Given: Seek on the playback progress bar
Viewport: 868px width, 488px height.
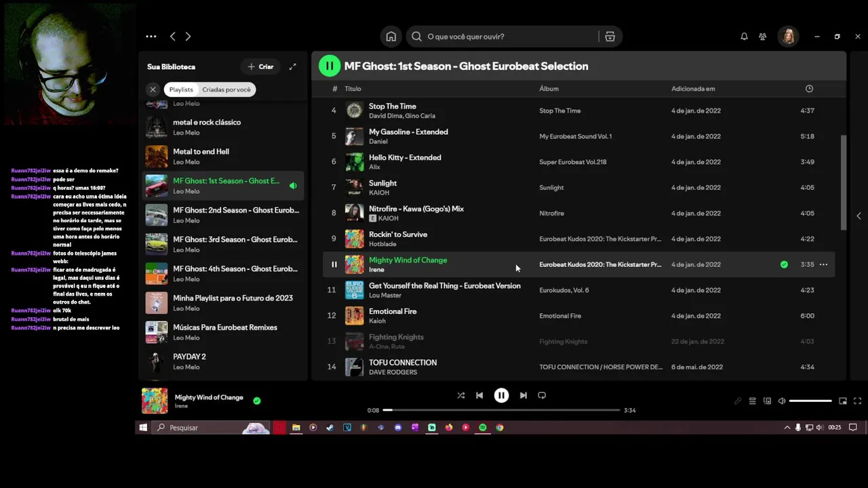Looking at the screenshot, I should click(501, 410).
